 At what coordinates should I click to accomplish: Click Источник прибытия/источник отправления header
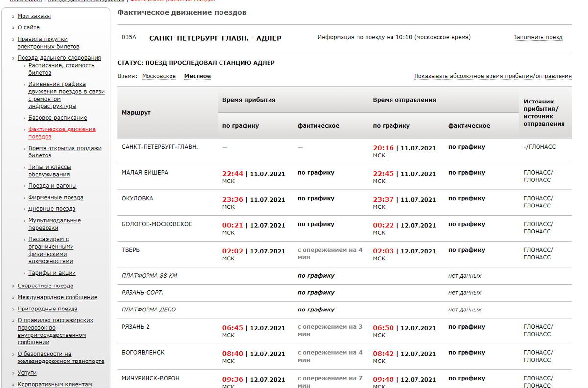coord(544,113)
